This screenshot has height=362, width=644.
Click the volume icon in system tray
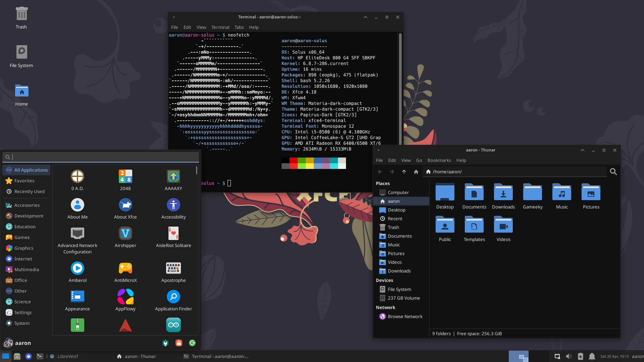(569, 356)
